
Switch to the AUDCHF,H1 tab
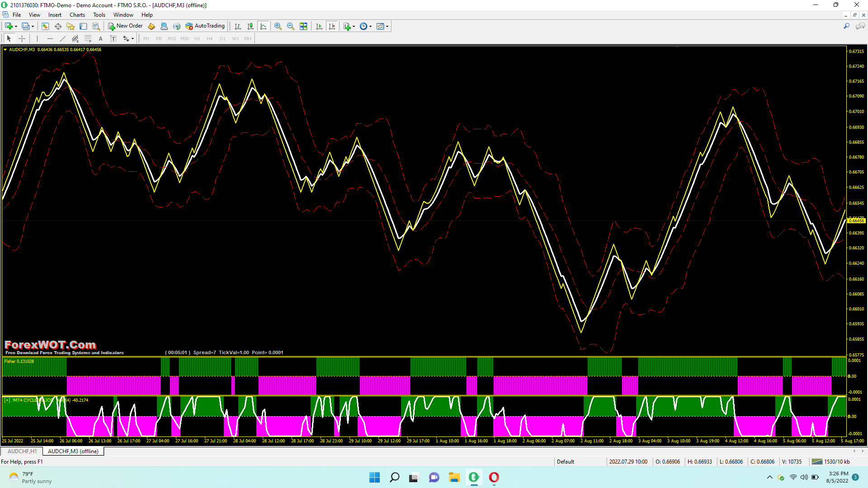[x=22, y=451]
